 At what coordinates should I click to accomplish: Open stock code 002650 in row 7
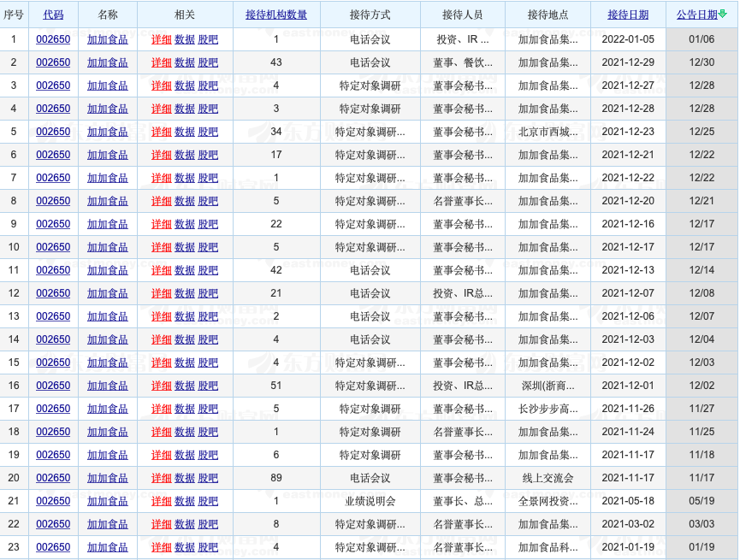coord(53,178)
